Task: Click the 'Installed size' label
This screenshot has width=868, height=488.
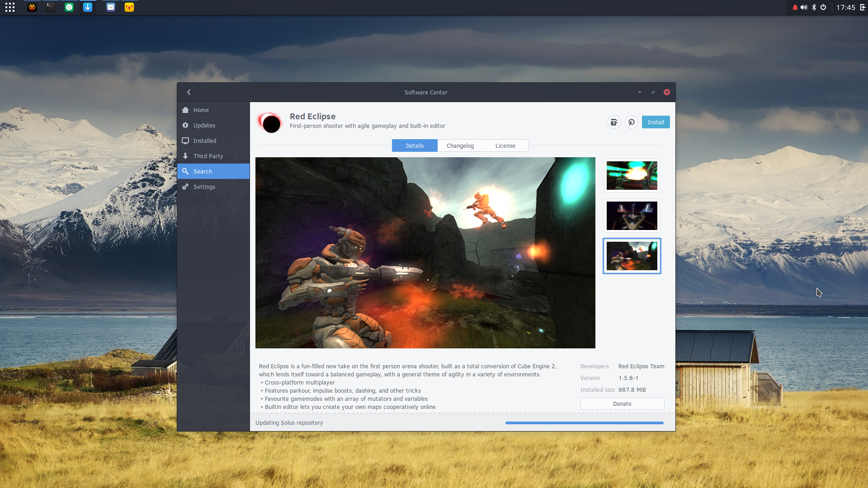Action: tap(598, 390)
